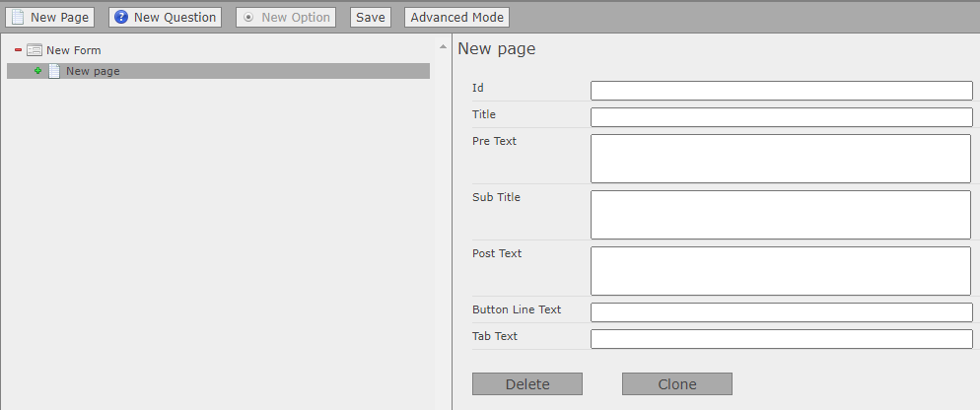Select the New Form tree label

pyautogui.click(x=74, y=50)
